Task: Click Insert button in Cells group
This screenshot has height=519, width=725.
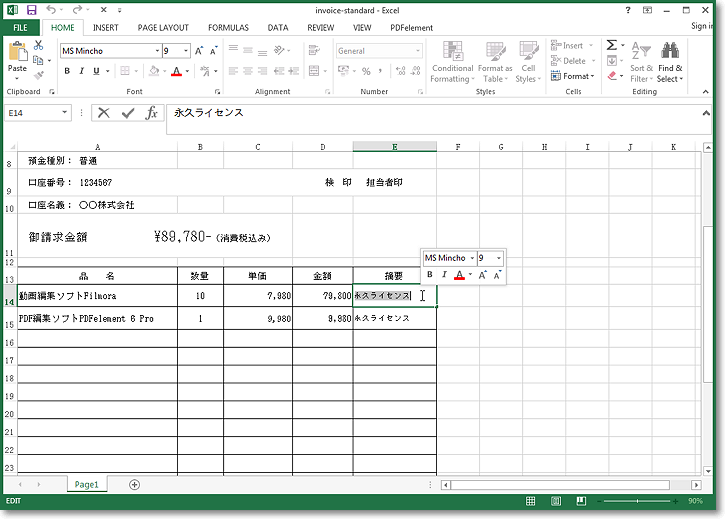Action: [572, 45]
